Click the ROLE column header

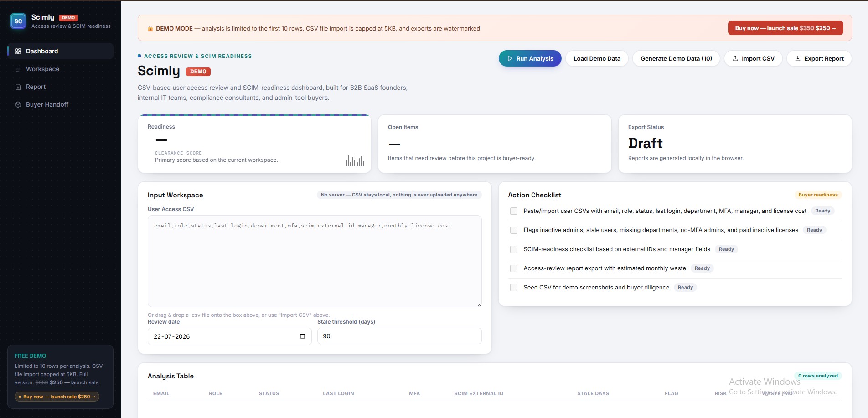click(216, 393)
